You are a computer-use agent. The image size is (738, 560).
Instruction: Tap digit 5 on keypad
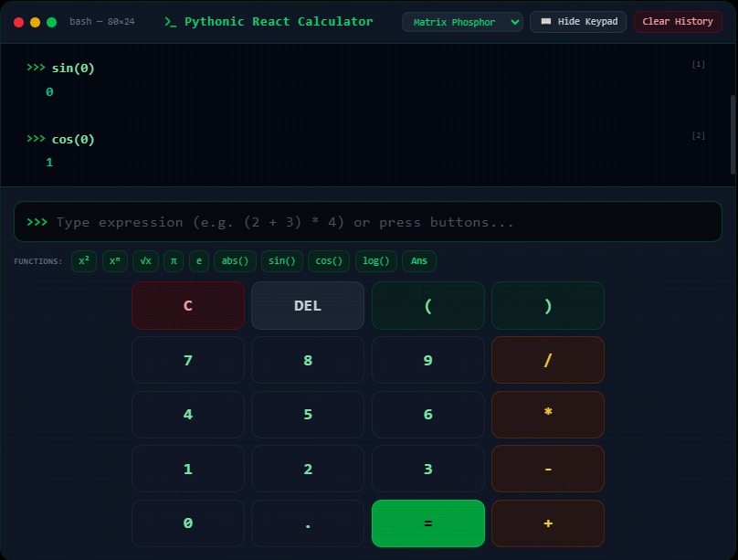tap(308, 414)
